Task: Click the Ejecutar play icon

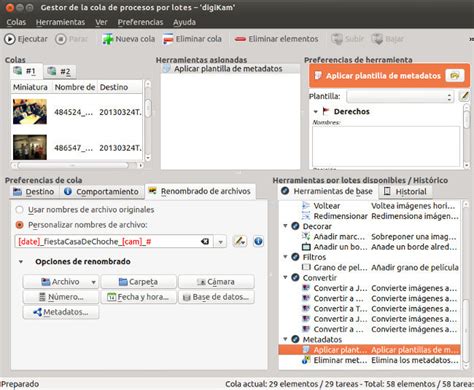Action: pyautogui.click(x=10, y=39)
